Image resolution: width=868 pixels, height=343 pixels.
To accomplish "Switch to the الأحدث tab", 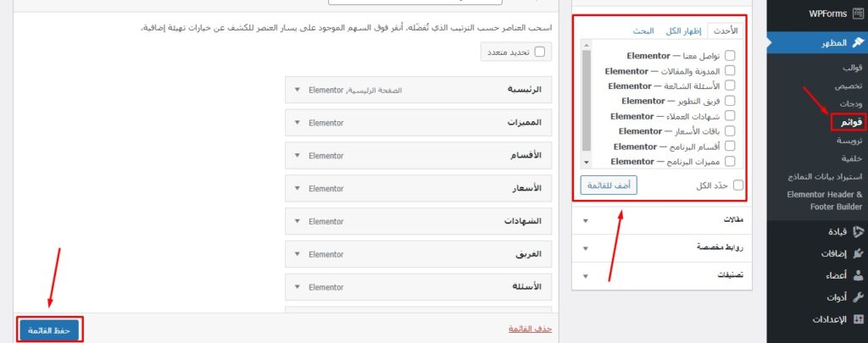I will click(726, 31).
